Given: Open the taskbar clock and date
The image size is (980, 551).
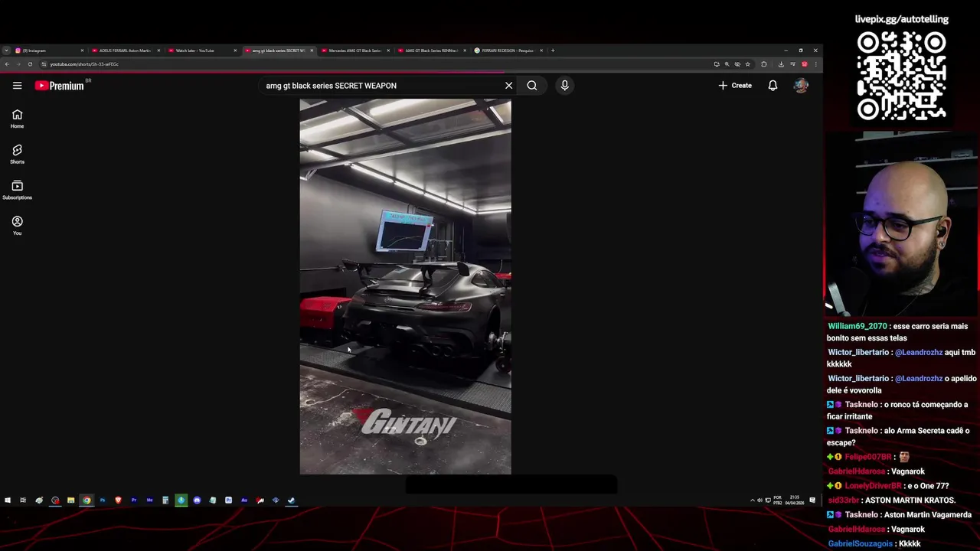Looking at the screenshot, I should click(795, 500).
